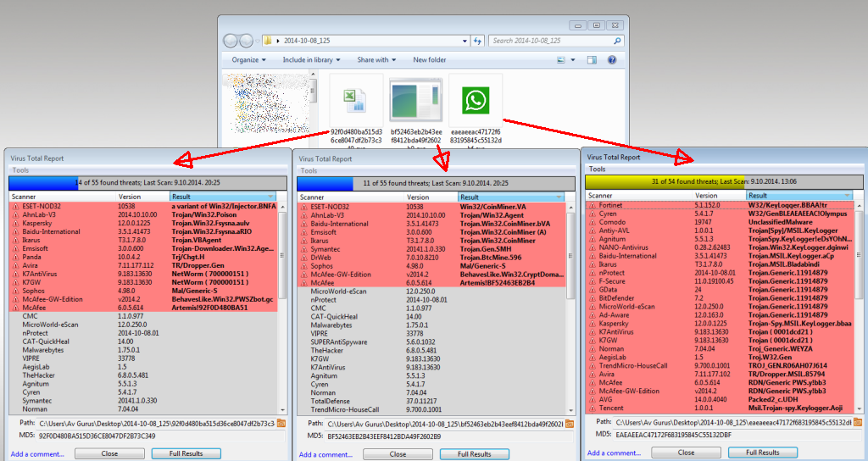Screen dimensions: 868x461
Task: Select TrendMicro-HouseCall row in right report
Action: point(721,365)
